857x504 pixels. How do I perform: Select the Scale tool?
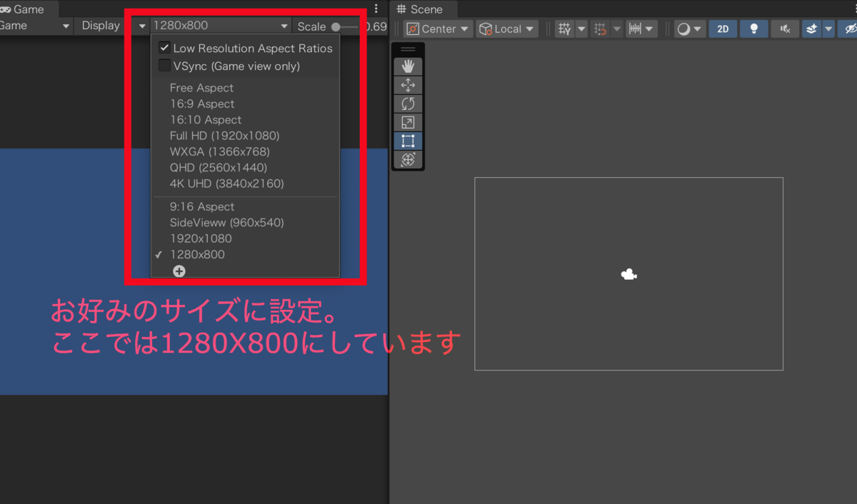[x=408, y=122]
